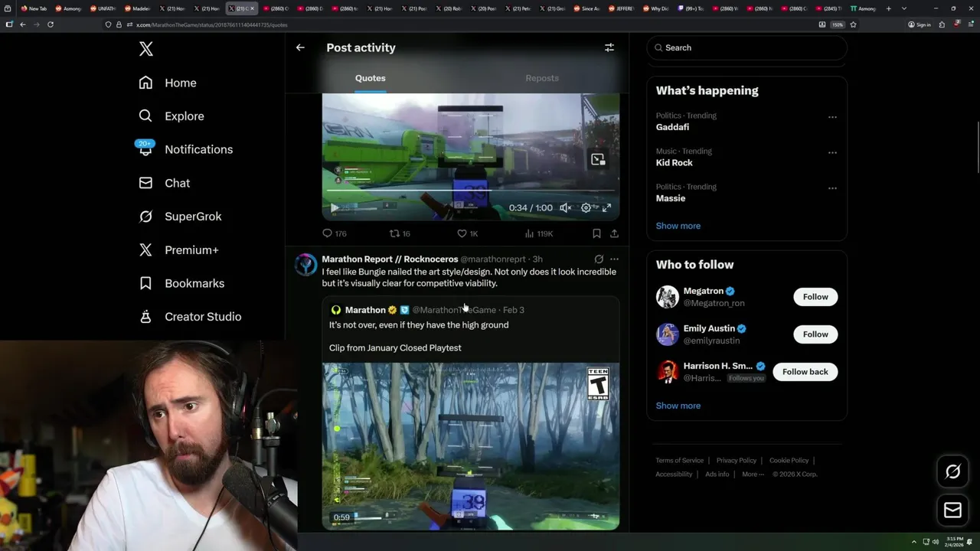This screenshot has height=551, width=980.
Task: Open Notifications with the 20+ badge
Action: [x=185, y=149]
